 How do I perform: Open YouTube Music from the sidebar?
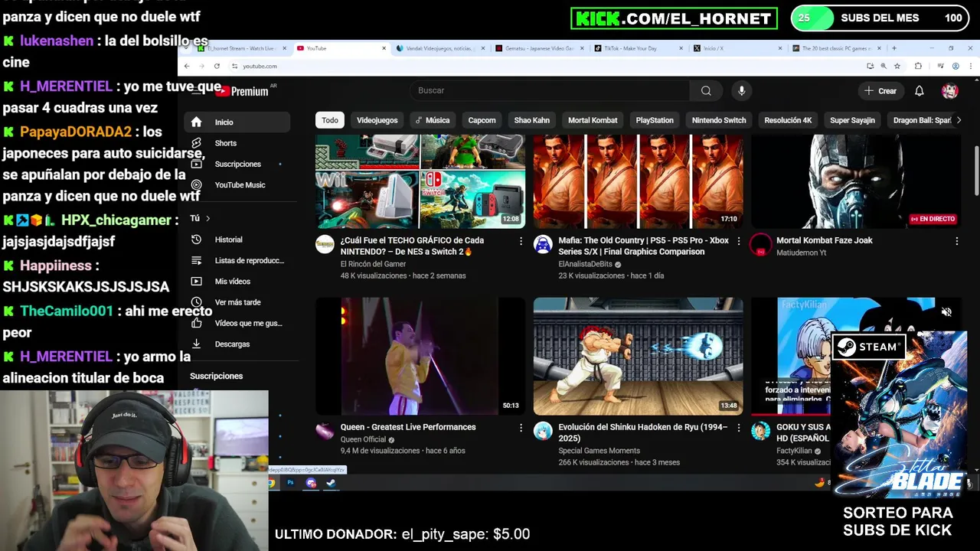click(x=237, y=184)
